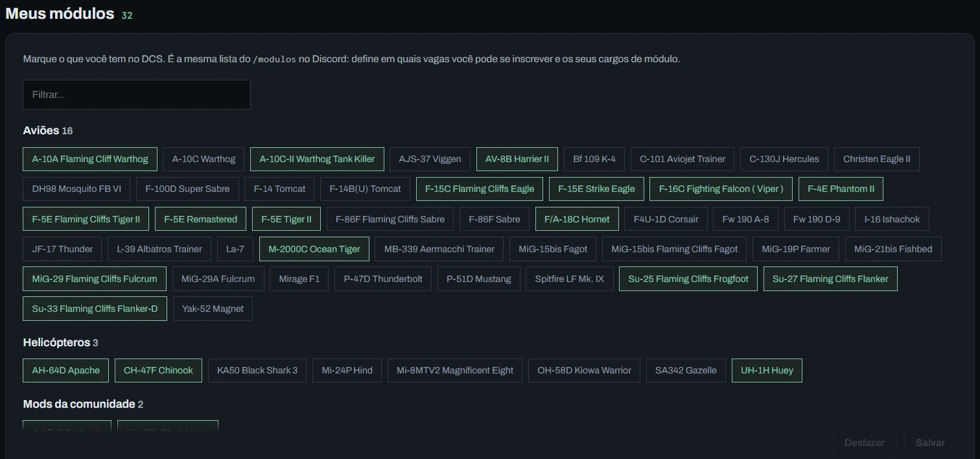Viewport: 980px width, 459px height.
Task: Enable the Fw 190 D-9 module
Action: [817, 219]
